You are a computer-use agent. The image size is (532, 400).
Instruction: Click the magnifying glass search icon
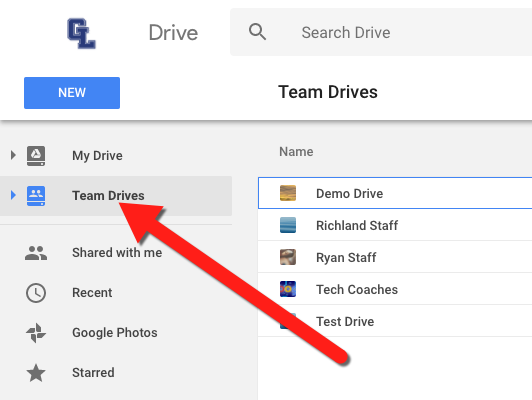[x=257, y=32]
